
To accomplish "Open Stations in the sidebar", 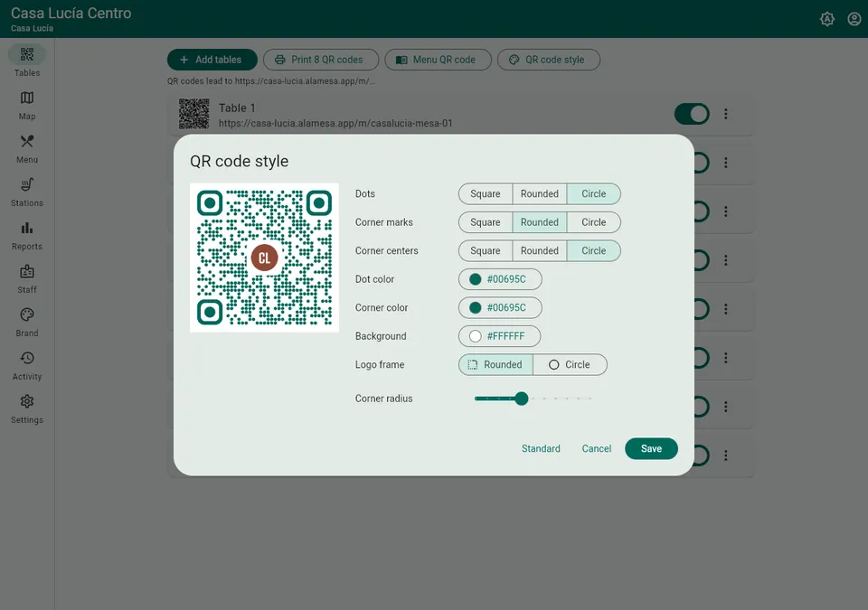I will (26, 192).
